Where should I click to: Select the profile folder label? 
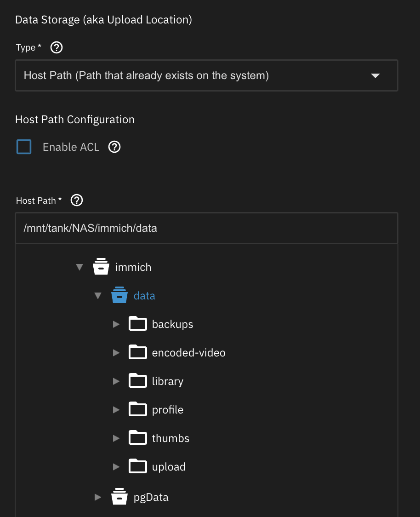[x=168, y=410]
